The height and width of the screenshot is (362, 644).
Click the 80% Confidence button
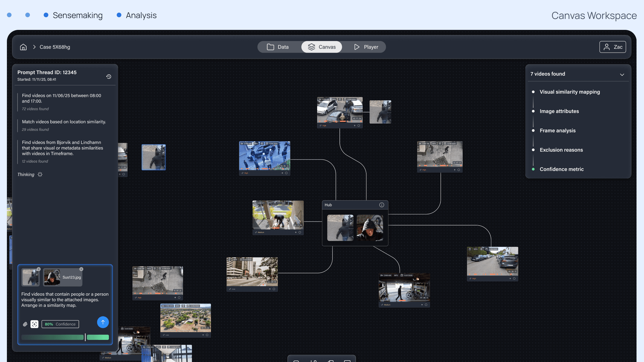pyautogui.click(x=60, y=324)
